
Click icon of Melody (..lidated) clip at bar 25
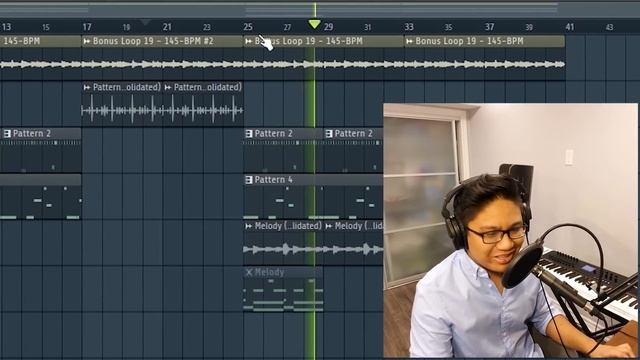tap(249, 226)
